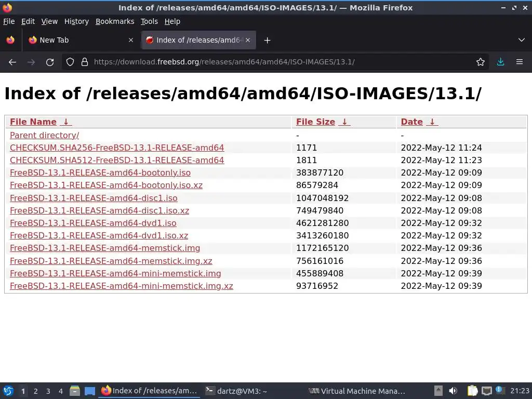
Task: Download FreeBSD-13.1-RELEASE-amd64-disc1.iso.xz
Action: tap(99, 211)
